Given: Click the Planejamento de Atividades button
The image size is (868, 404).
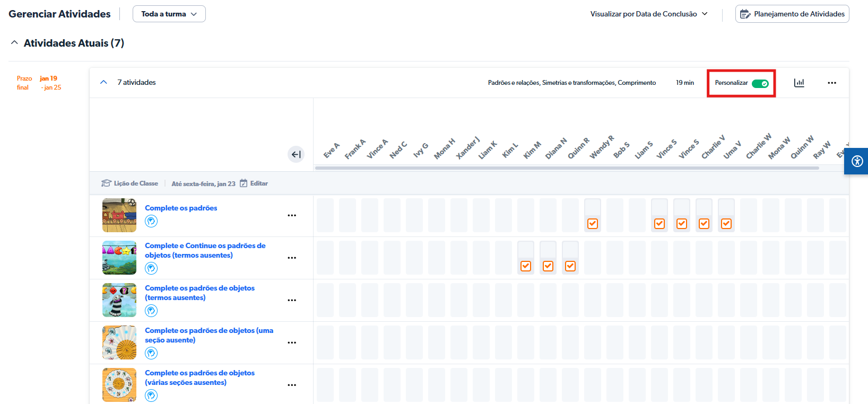Looking at the screenshot, I should [792, 14].
